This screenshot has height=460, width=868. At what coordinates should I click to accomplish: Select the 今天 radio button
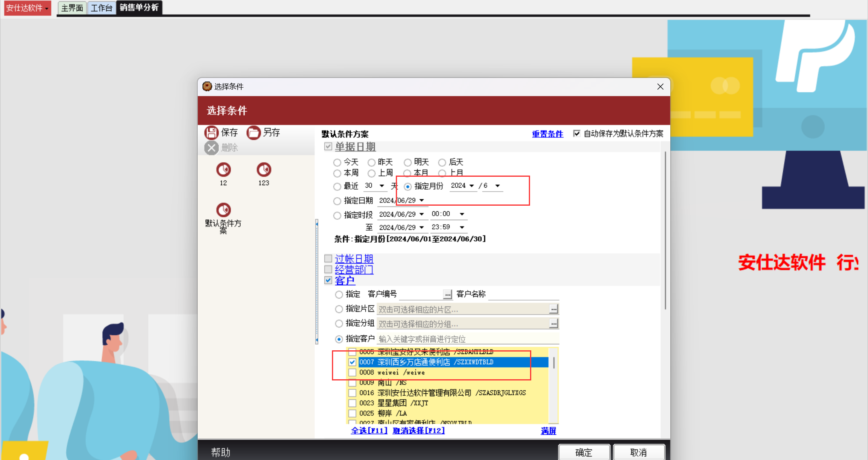coord(337,162)
